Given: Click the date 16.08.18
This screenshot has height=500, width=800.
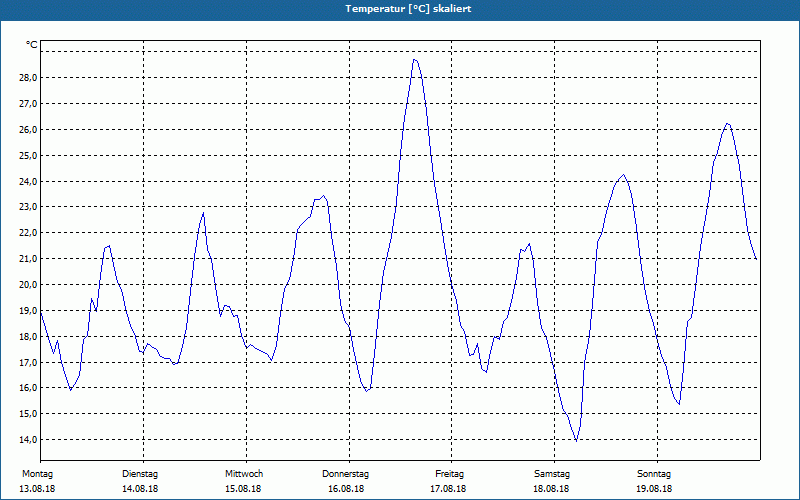Looking at the screenshot, I should coord(346,489).
